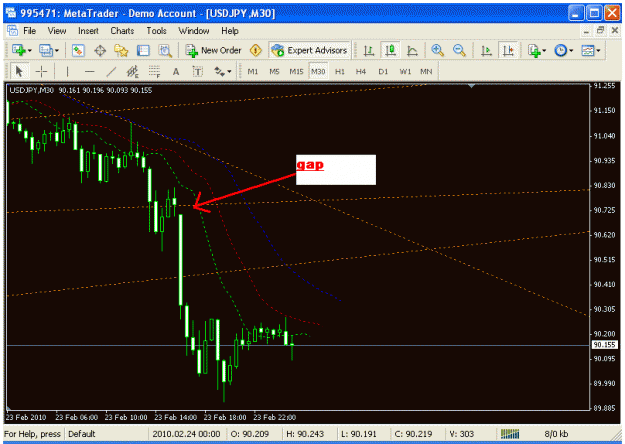Viewport: 625px width, 444px height.
Task: Open the Help menu
Action: [230, 31]
